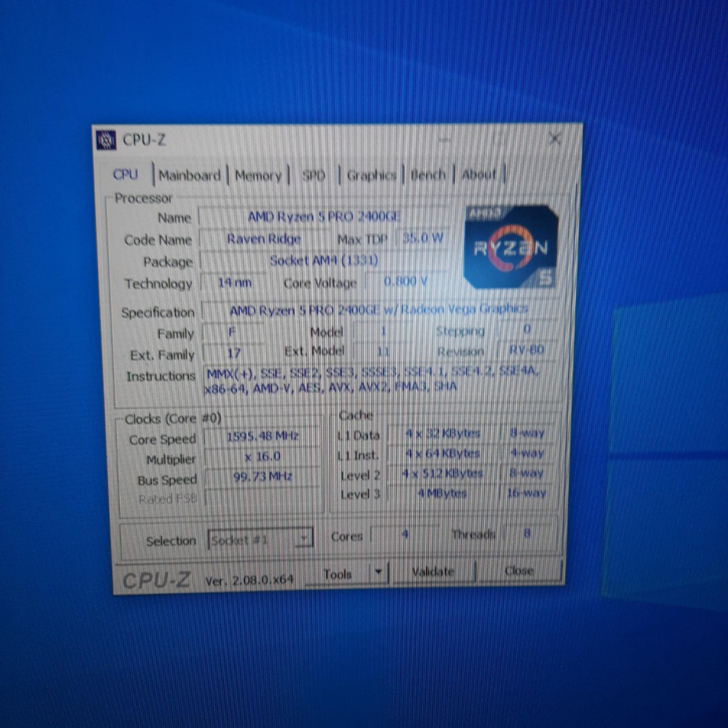Image resolution: width=728 pixels, height=728 pixels.
Task: Click the Stepping value 0
Action: [x=527, y=329]
